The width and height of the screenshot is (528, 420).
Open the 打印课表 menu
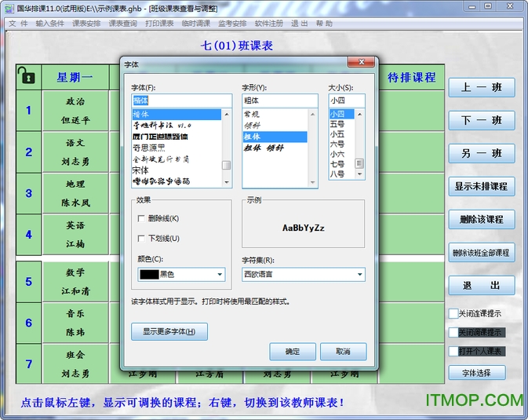(159, 24)
